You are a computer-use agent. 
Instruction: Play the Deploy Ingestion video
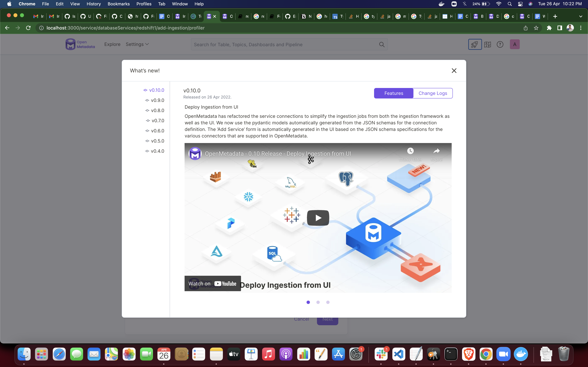point(318,218)
